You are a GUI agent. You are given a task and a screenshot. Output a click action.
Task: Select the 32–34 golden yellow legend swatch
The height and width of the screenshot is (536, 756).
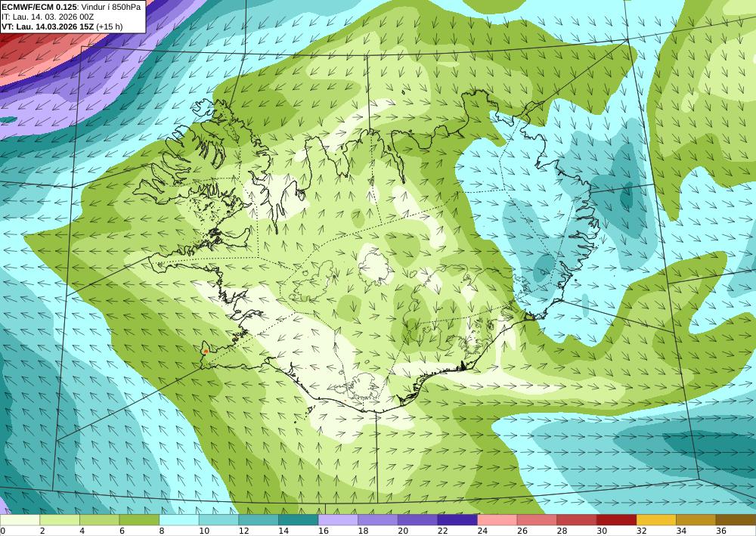click(x=656, y=520)
